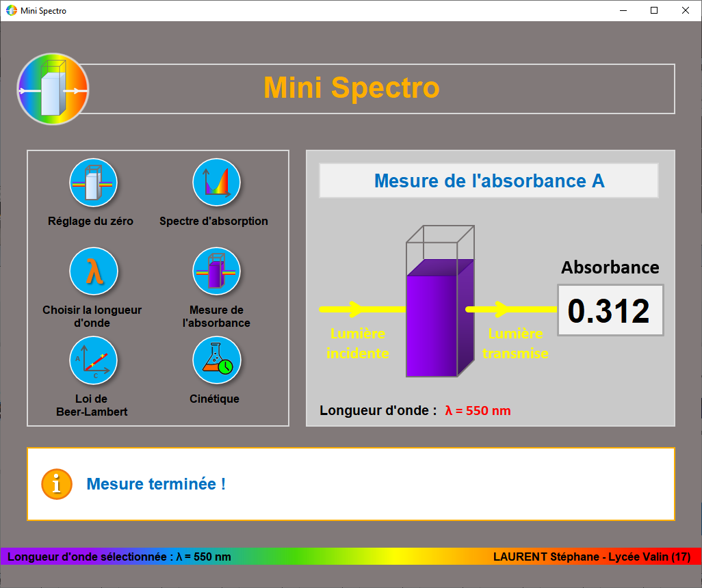Click the absorbance value box showing 0.312

tap(610, 310)
